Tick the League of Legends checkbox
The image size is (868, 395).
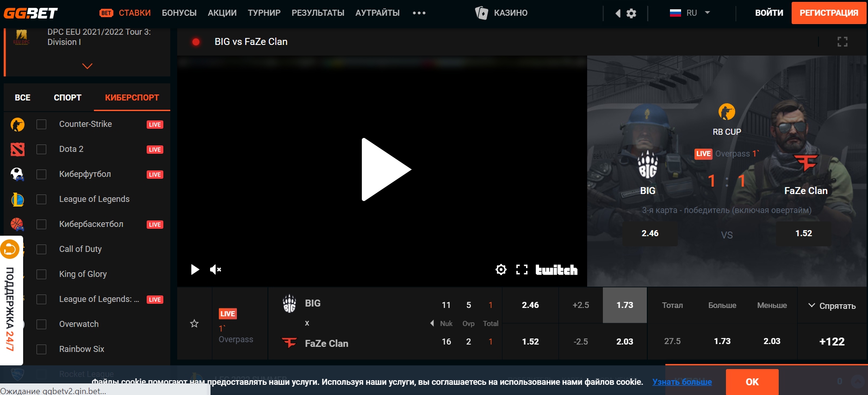click(42, 200)
